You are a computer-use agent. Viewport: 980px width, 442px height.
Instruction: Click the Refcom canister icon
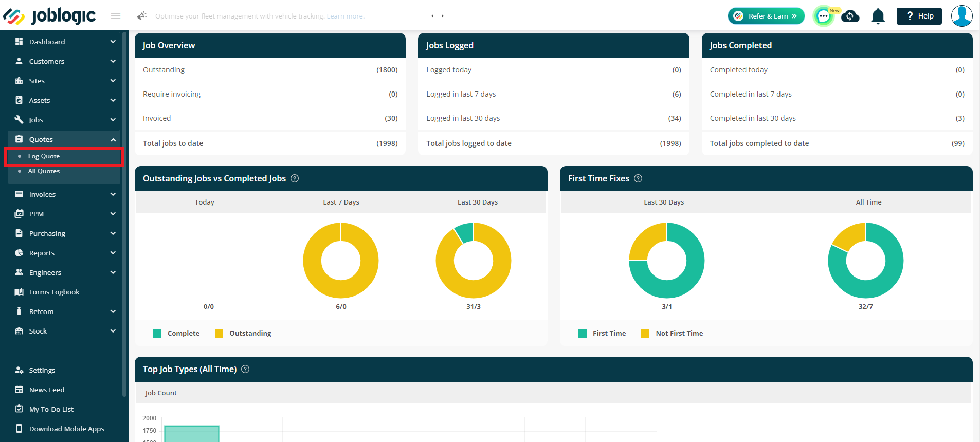pyautogui.click(x=19, y=311)
